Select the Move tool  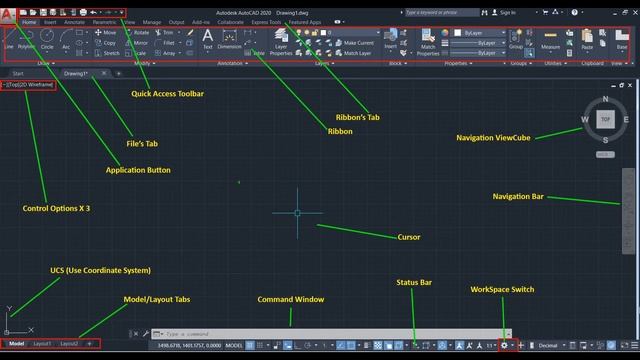pyautogui.click(x=105, y=32)
